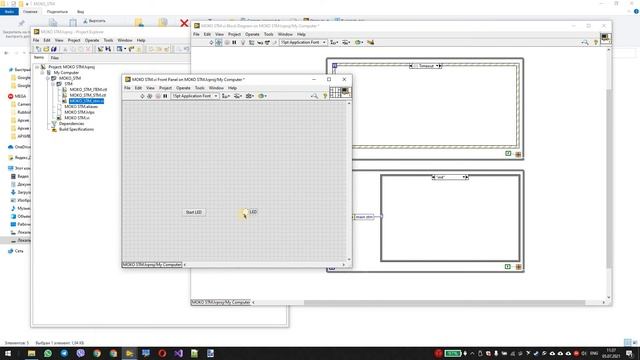Click Run arrow in Front Panel toolbar
The image size is (640, 360).
(142, 96)
